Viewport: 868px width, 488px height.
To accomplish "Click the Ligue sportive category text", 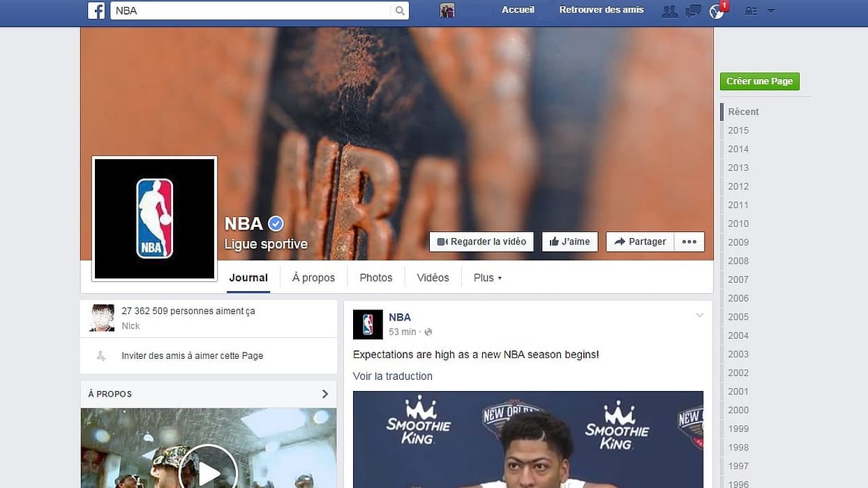I will [266, 244].
